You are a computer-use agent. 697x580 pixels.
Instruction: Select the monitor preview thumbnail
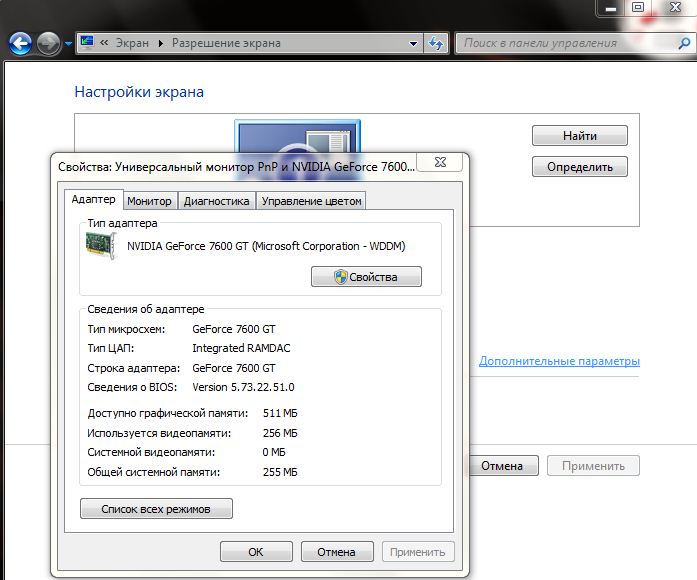(297, 136)
